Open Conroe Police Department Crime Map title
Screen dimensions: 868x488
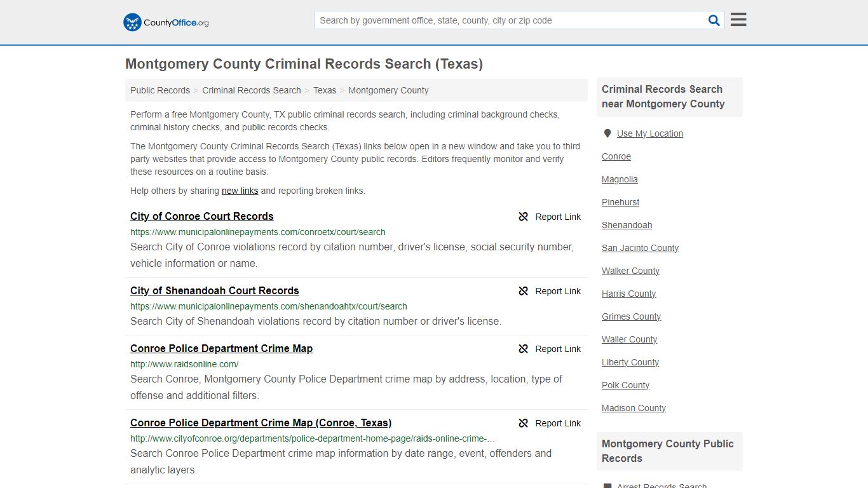[x=222, y=348]
